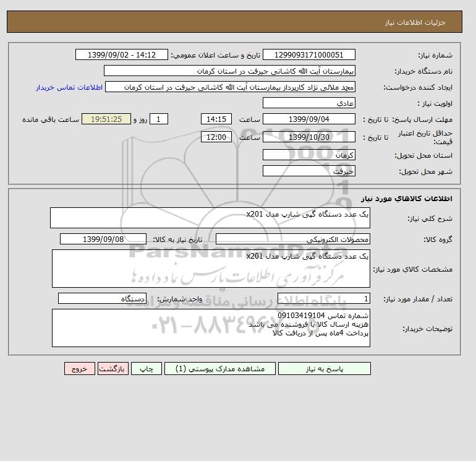Click the نام دستگاه خریدار label
Viewport: 476px width, 461px height.
423,71
